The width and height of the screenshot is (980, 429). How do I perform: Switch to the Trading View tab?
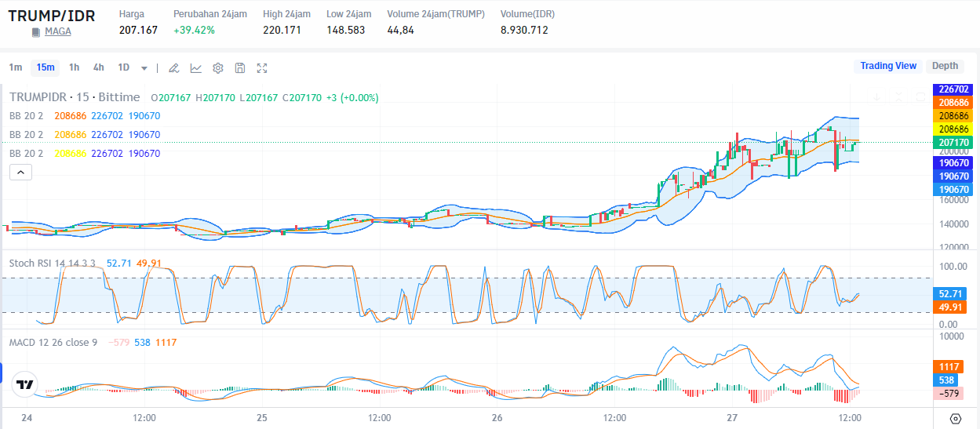tap(887, 66)
